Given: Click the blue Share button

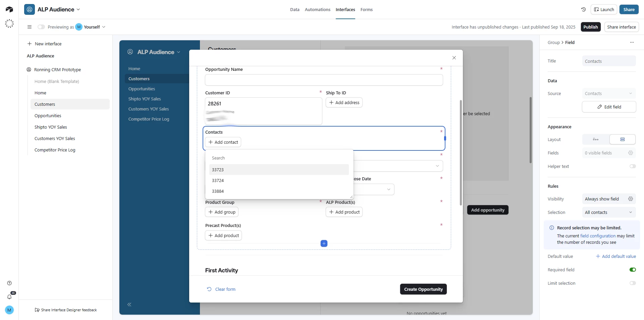Looking at the screenshot, I should point(629,9).
